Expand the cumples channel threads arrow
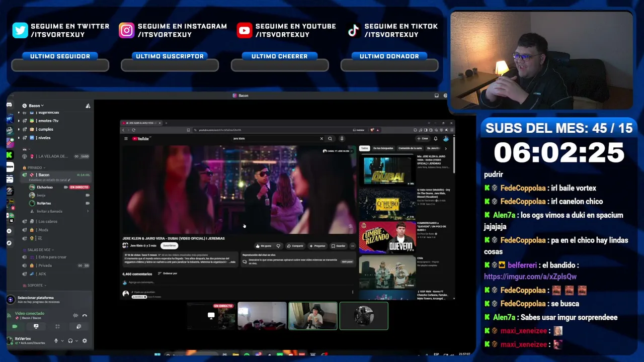The width and height of the screenshot is (644, 362). point(19,129)
